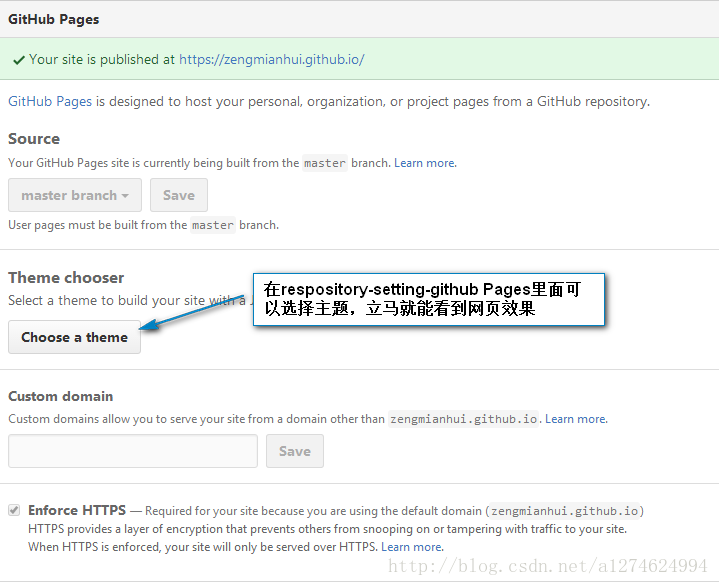Click the Choose a theme button
This screenshot has height=586, width=719.
point(74,337)
